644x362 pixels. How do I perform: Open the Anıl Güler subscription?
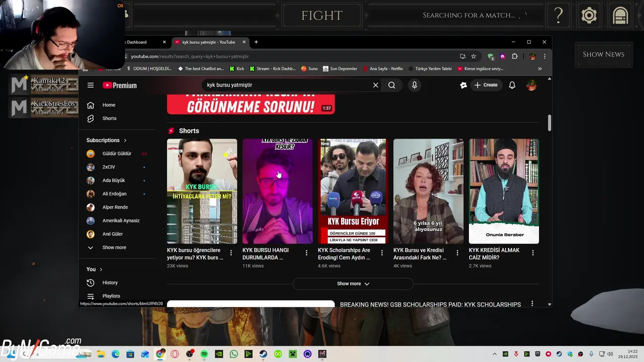coord(112,234)
